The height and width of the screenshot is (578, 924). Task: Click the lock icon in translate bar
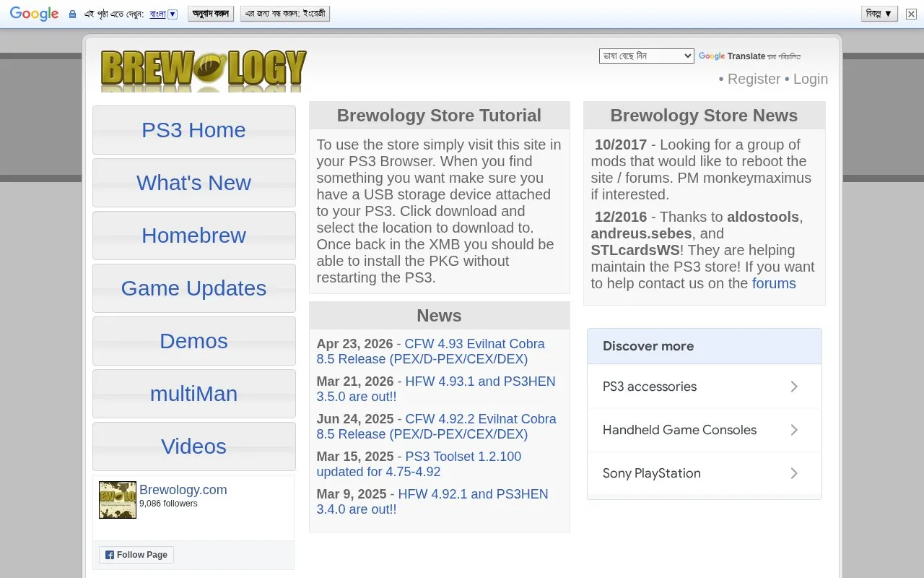pyautogui.click(x=72, y=14)
